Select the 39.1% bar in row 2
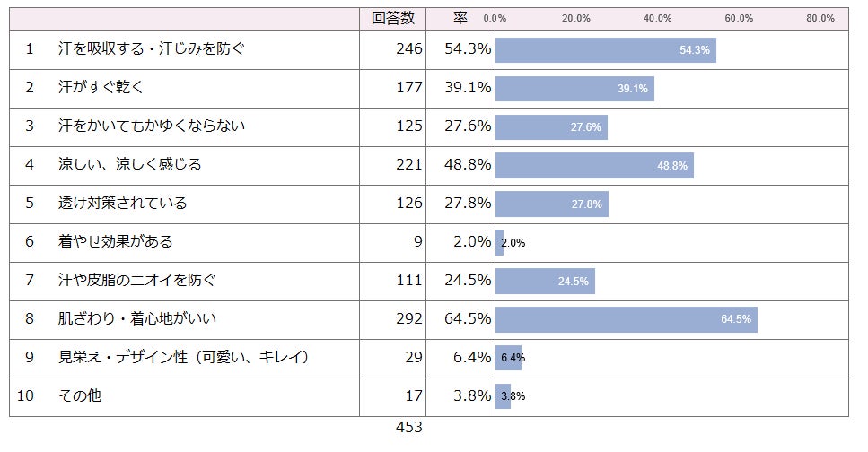The height and width of the screenshot is (452, 868). pyautogui.click(x=574, y=89)
